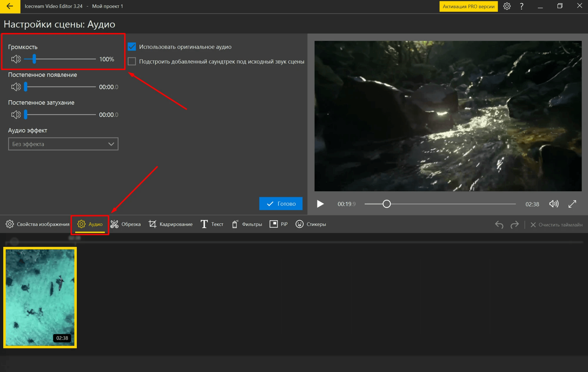Image resolution: width=588 pixels, height=372 pixels.
Task: Open the Стикеры smiley tool
Action: [311, 224]
